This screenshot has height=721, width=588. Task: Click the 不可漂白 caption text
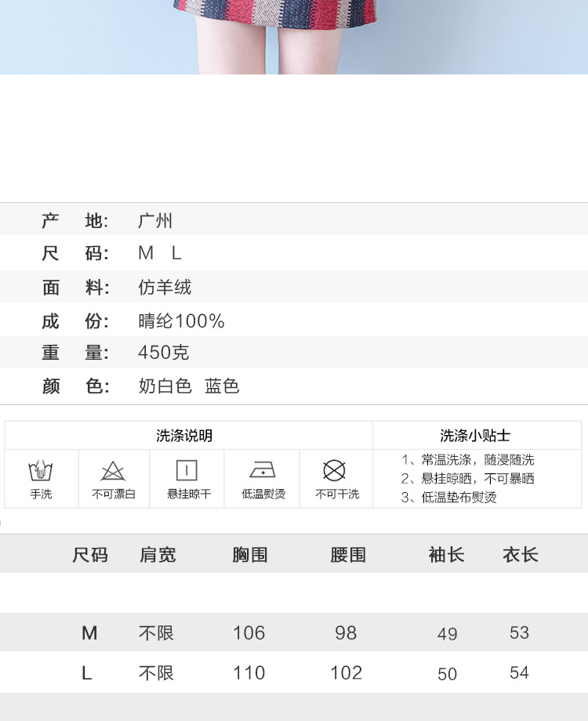tap(114, 494)
